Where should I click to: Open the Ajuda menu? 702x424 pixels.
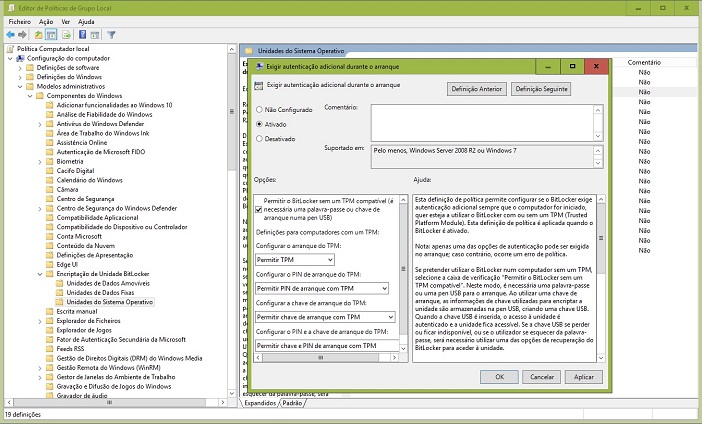[86, 21]
